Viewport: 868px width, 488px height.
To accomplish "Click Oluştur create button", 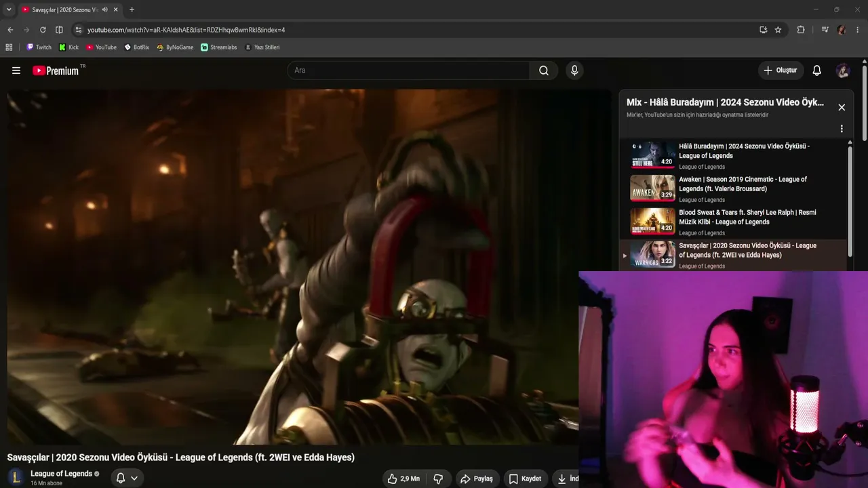I will click(781, 70).
